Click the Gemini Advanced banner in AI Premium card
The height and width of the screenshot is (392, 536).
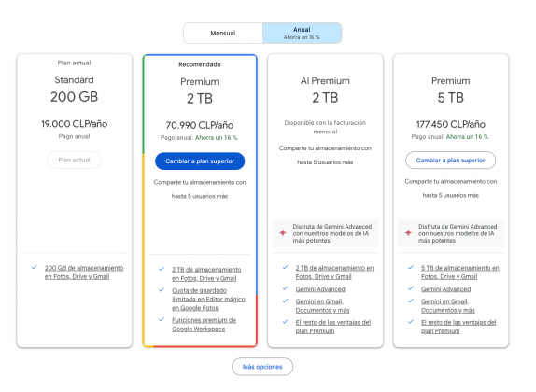(325, 233)
